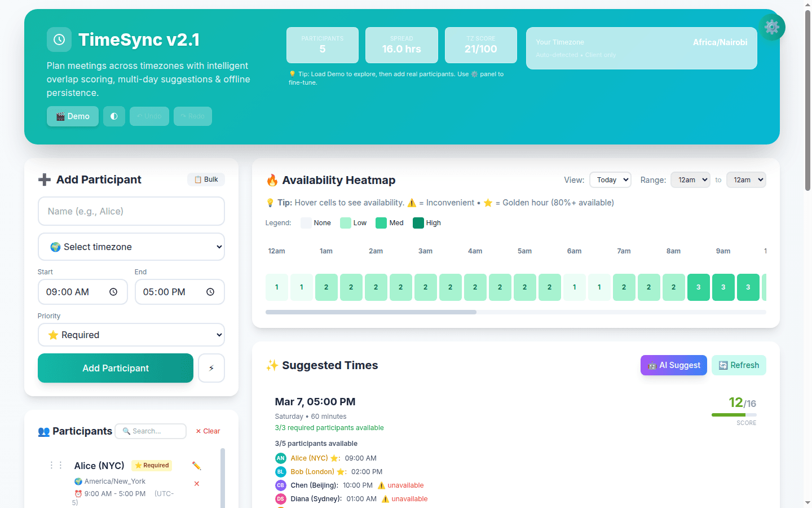
Task: Click the Mar 7, 05:00 PM suggestion title
Action: coord(315,402)
